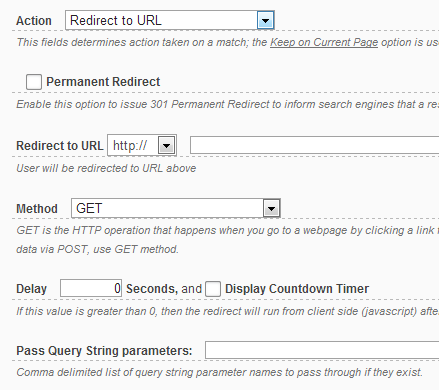Click the bold Redirect to URL field label
This screenshot has height=390, width=439.
60,146
